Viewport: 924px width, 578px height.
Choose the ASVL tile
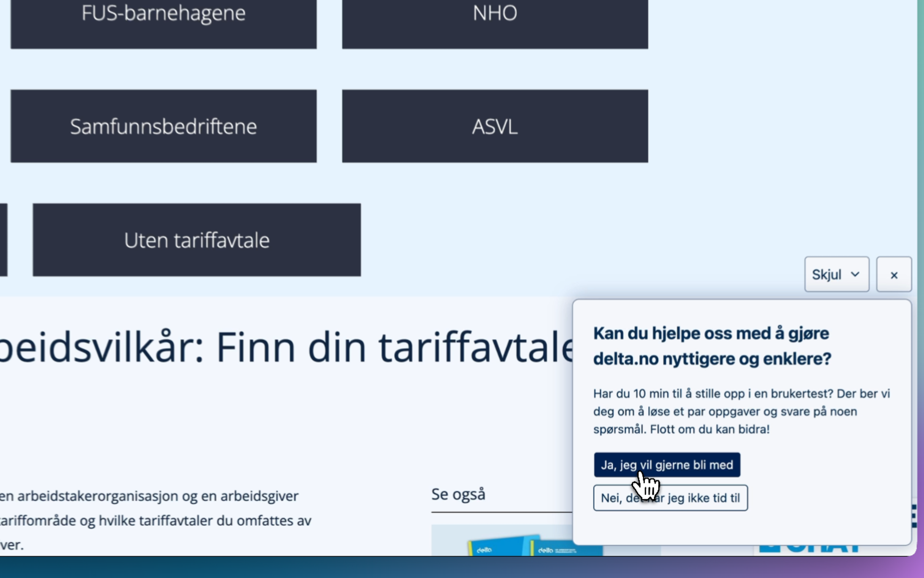coord(495,126)
